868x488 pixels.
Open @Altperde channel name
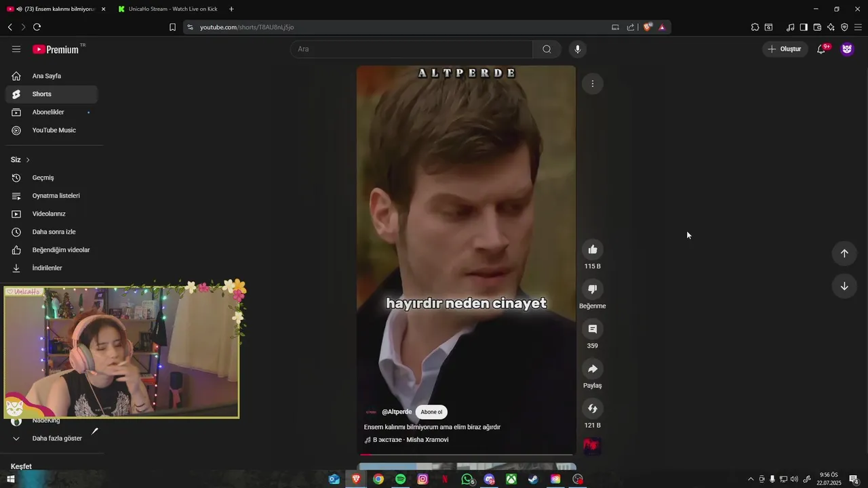397,412
